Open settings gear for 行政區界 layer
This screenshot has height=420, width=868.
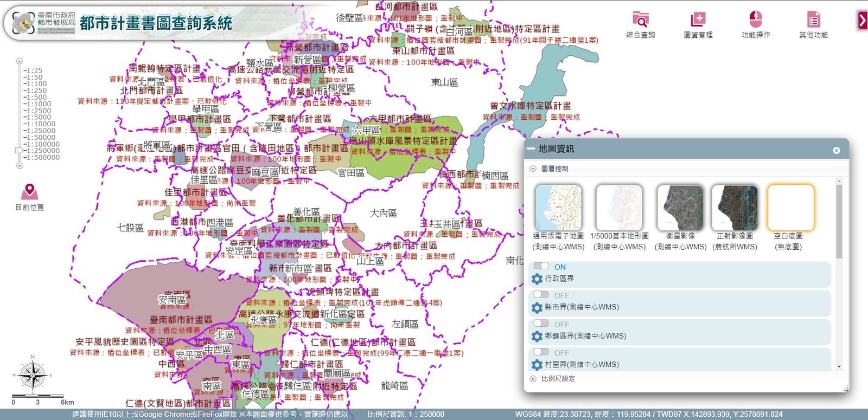click(537, 279)
